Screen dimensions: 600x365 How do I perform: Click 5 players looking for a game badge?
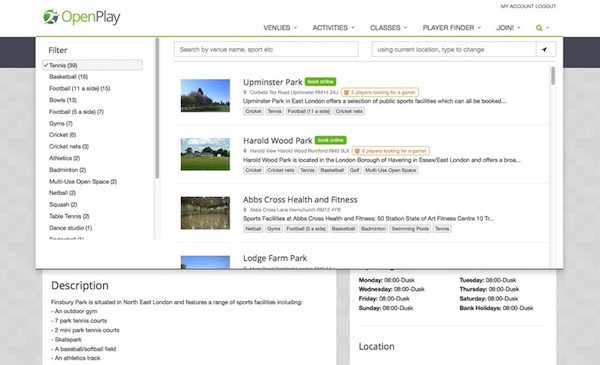(x=380, y=92)
